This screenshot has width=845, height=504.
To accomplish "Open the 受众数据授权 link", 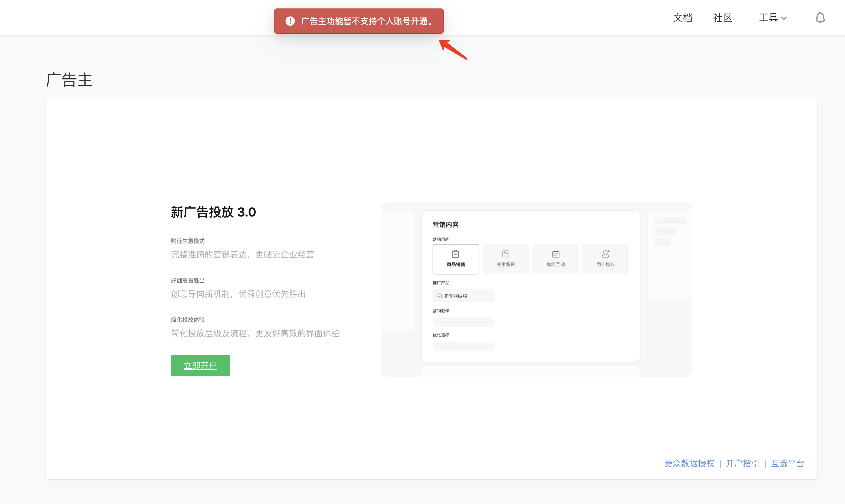I will point(689,463).
